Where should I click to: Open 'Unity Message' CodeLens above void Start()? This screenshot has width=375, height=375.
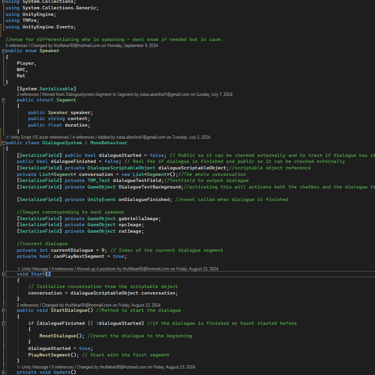coord(35,269)
